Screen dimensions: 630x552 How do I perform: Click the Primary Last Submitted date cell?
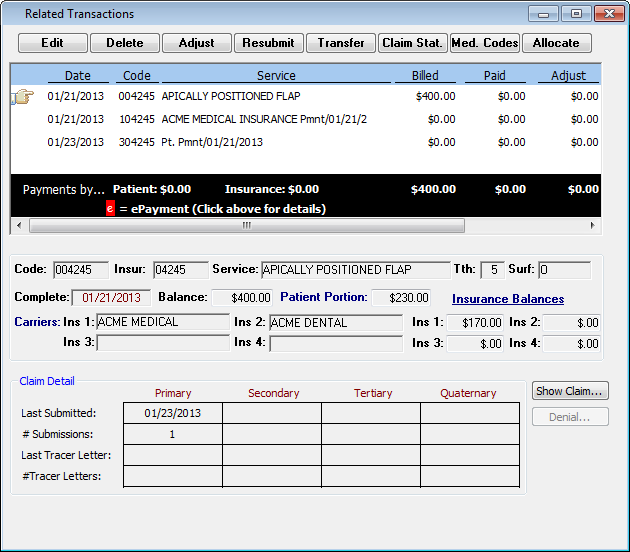172,413
